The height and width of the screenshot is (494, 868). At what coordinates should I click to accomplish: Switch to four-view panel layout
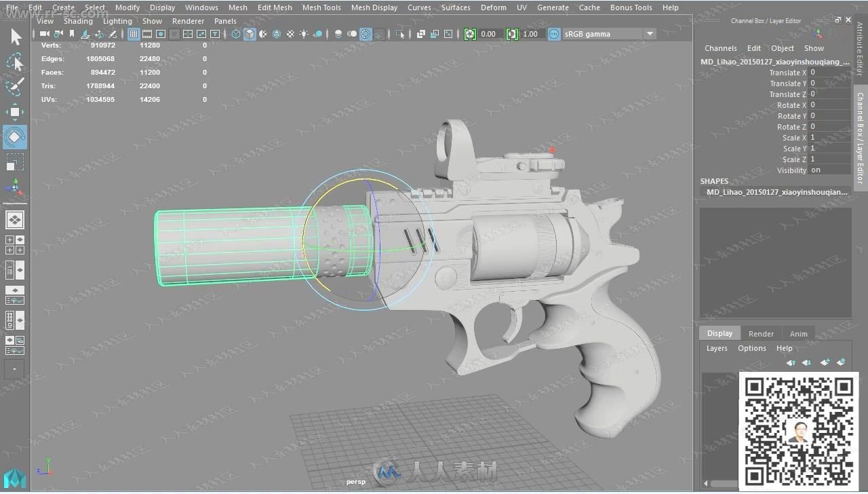[15, 245]
